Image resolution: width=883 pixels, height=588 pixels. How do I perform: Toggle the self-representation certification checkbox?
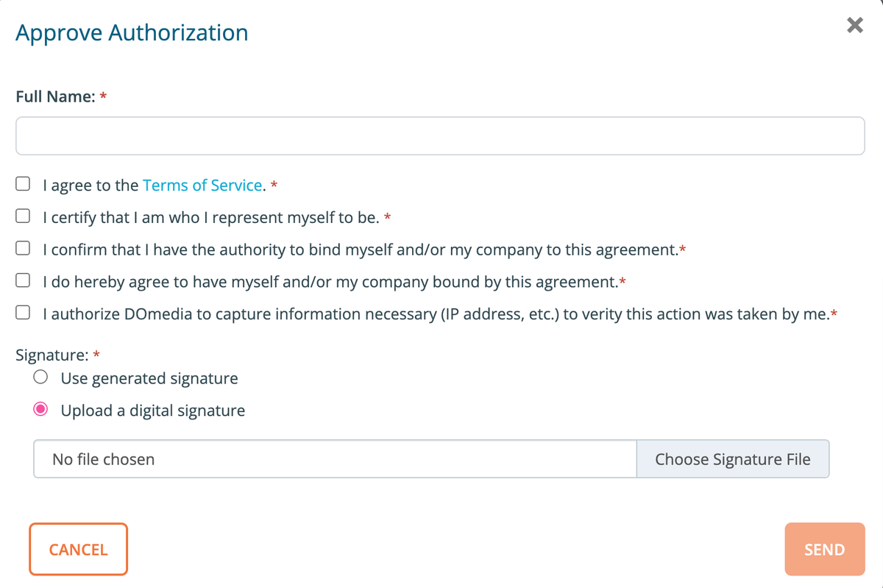(x=22, y=216)
